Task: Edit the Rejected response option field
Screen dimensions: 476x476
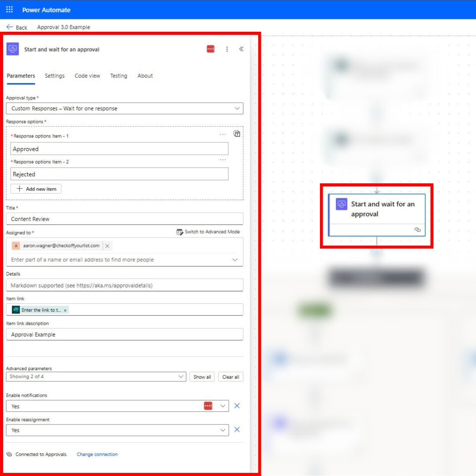Action: click(119, 174)
